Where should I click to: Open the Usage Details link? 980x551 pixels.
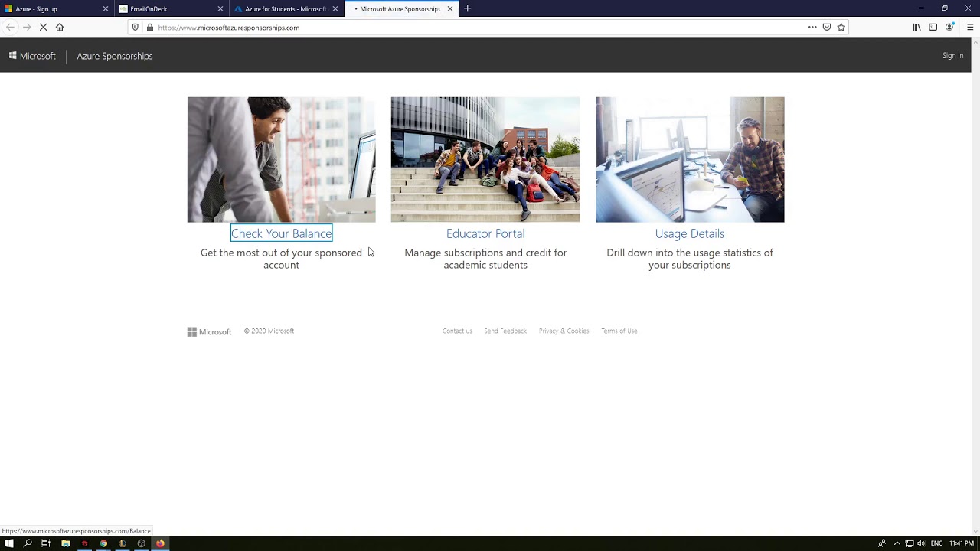point(690,233)
